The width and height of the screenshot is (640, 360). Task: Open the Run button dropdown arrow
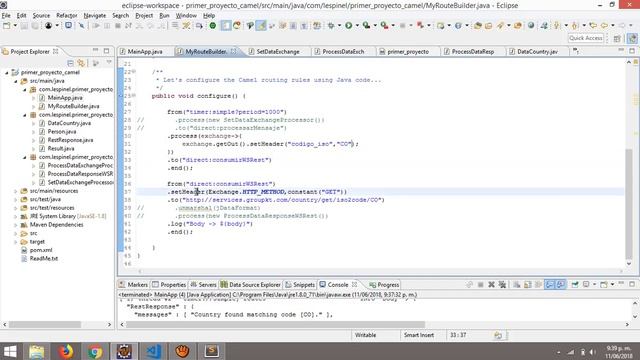357,26
